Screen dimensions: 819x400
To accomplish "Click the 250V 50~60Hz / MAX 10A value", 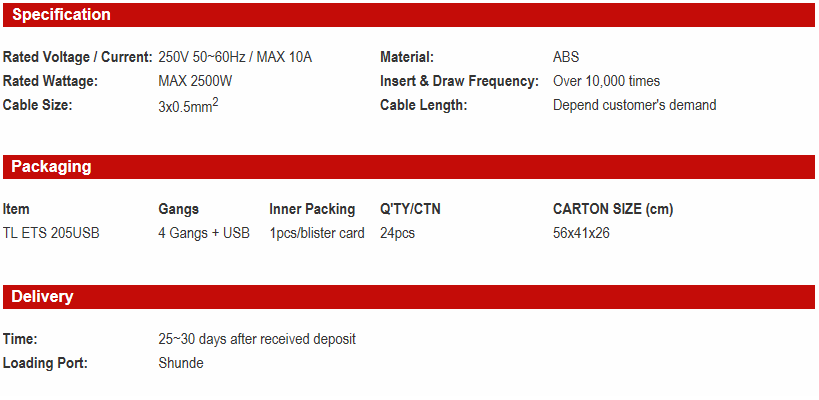I will point(235,57).
